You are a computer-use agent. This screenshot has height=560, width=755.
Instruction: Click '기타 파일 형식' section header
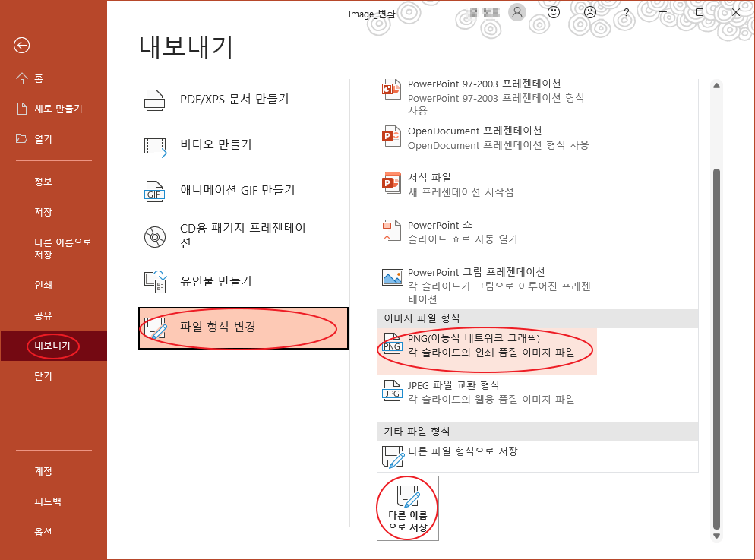[x=537, y=432]
